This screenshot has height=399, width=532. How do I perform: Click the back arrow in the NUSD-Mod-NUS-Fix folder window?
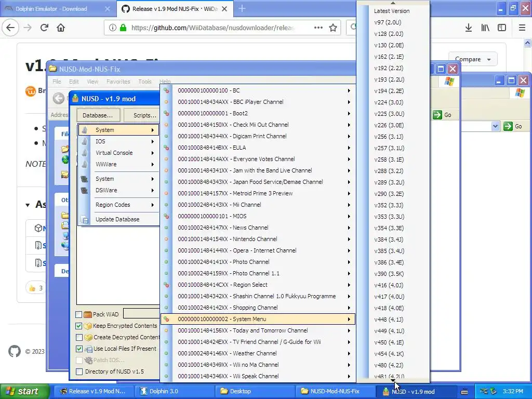[58, 98]
